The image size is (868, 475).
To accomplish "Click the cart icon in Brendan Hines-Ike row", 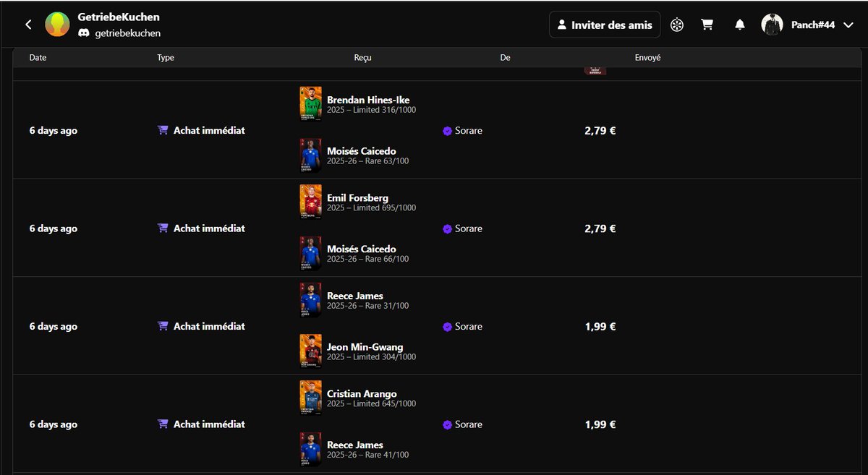I will coord(163,130).
